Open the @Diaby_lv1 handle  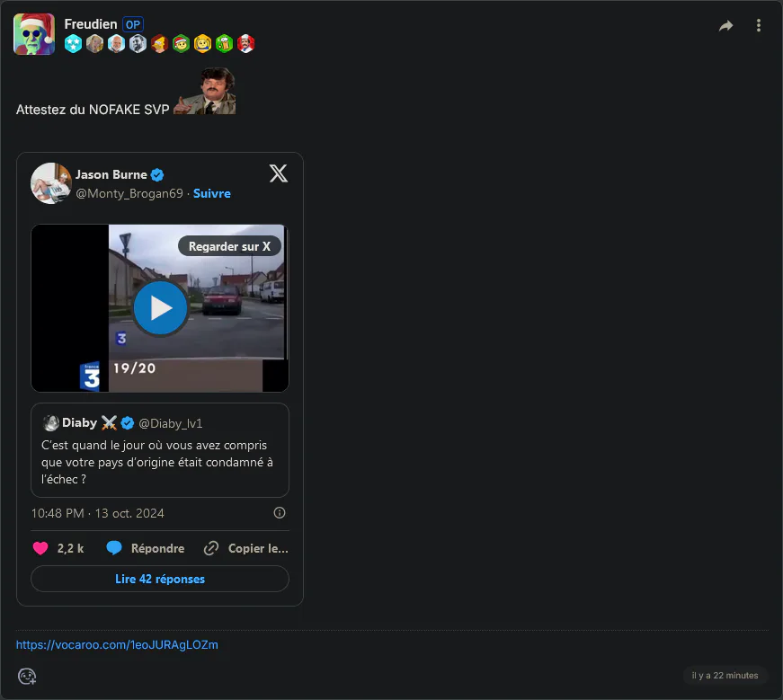coord(170,423)
